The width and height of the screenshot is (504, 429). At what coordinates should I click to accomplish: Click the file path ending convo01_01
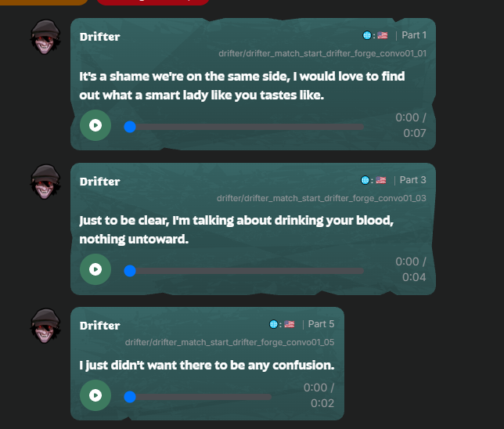pyautogui.click(x=322, y=53)
